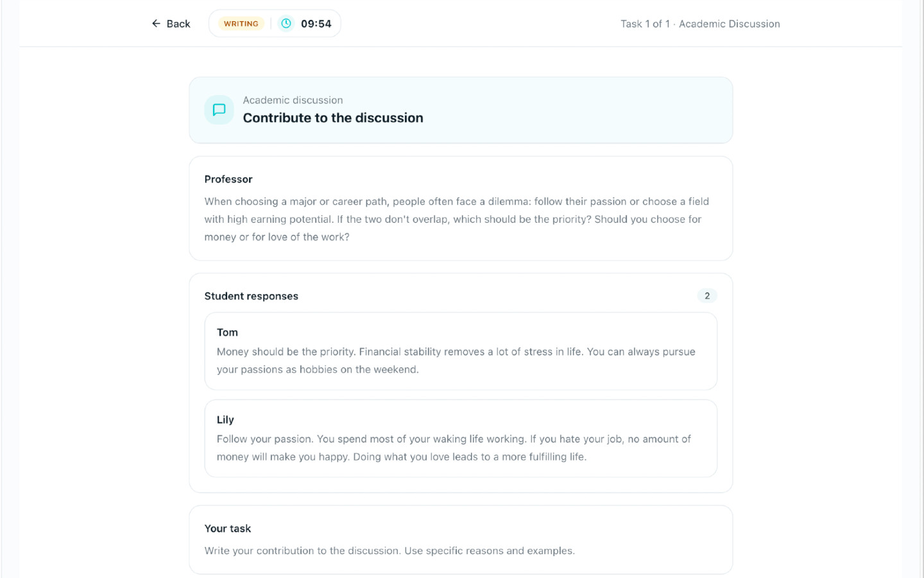924x578 pixels.
Task: Click the Your task section heading
Action: 228,529
